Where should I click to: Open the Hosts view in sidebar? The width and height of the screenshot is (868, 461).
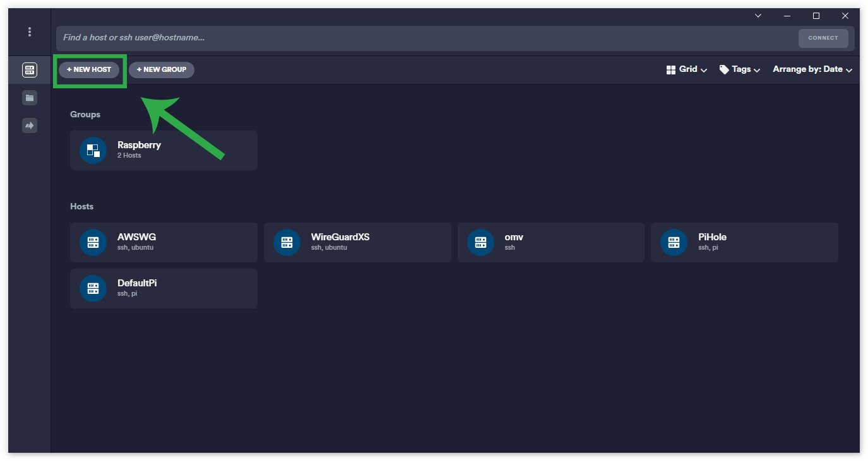29,70
